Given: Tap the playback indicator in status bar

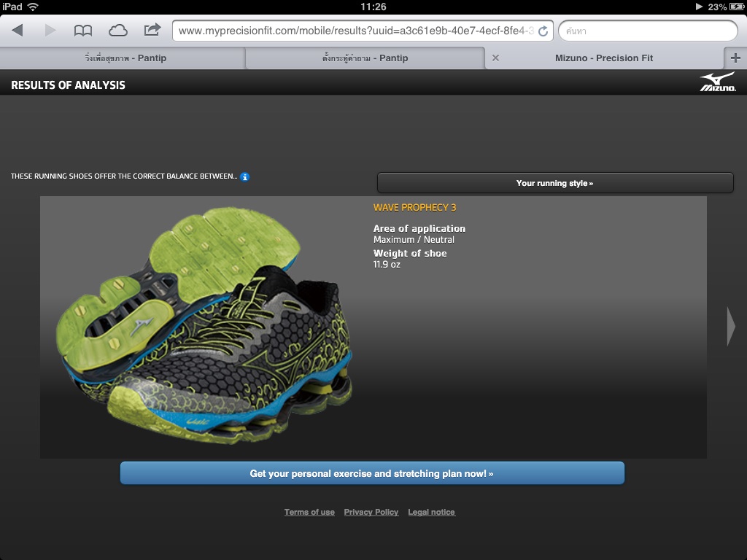Looking at the screenshot, I should point(700,7).
